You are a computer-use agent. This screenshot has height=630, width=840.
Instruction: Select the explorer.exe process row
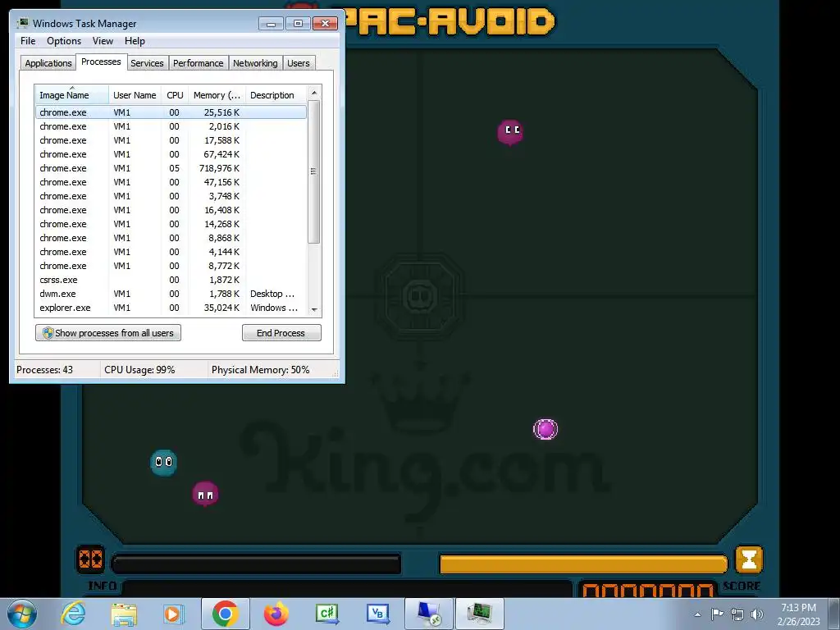pos(171,308)
